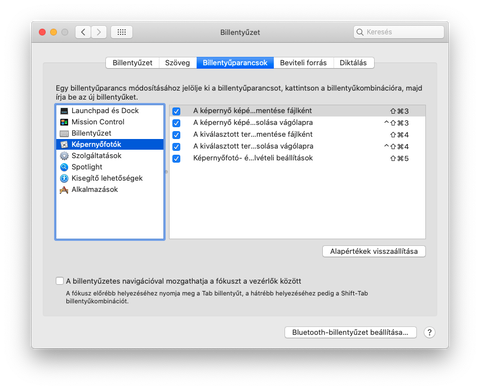Screen dimensions: 480x390
Task: Click Alapértékek visszaállítása button
Action: click(x=374, y=251)
